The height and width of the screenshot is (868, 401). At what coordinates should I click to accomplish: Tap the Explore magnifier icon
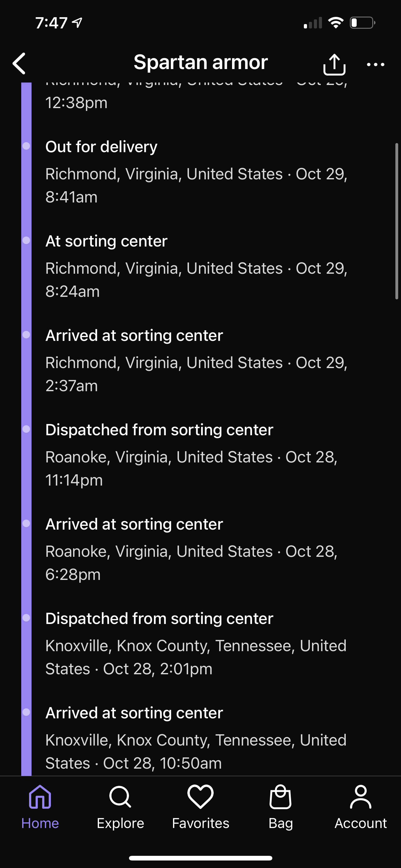(x=120, y=797)
